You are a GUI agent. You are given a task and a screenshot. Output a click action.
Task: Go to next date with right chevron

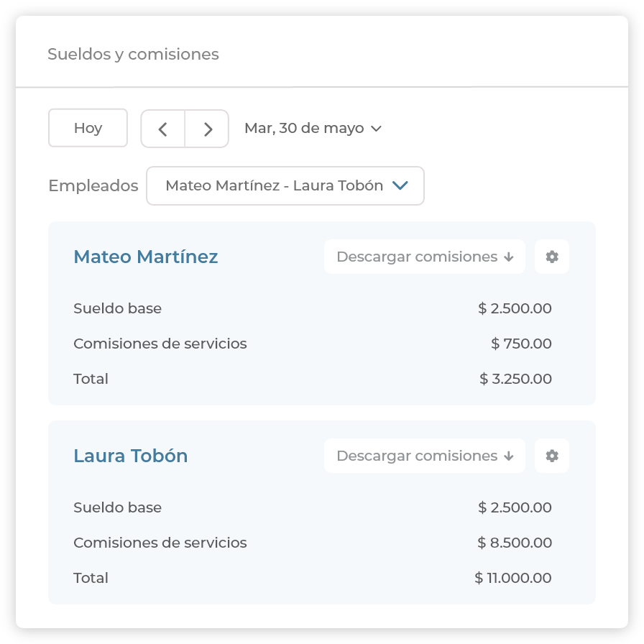pyautogui.click(x=208, y=129)
